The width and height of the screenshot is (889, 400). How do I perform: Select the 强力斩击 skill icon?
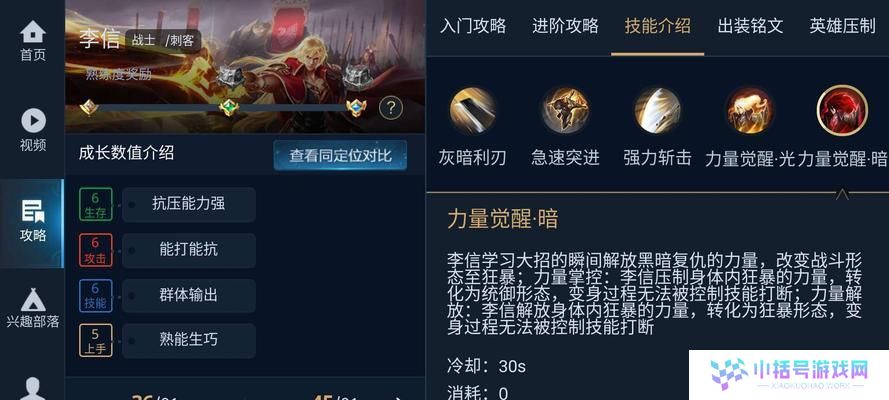[657, 110]
